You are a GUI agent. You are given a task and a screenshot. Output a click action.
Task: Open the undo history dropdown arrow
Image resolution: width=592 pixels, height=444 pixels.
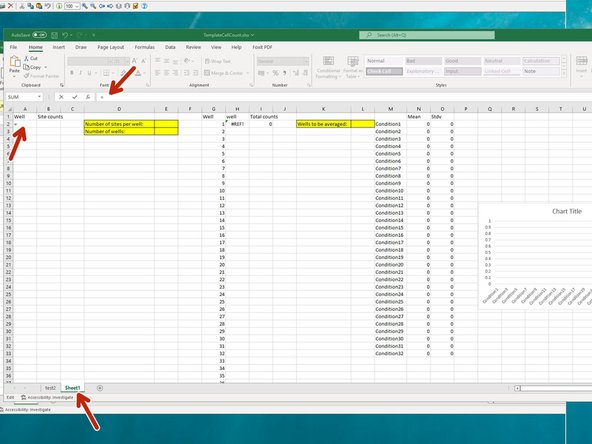(71, 35)
